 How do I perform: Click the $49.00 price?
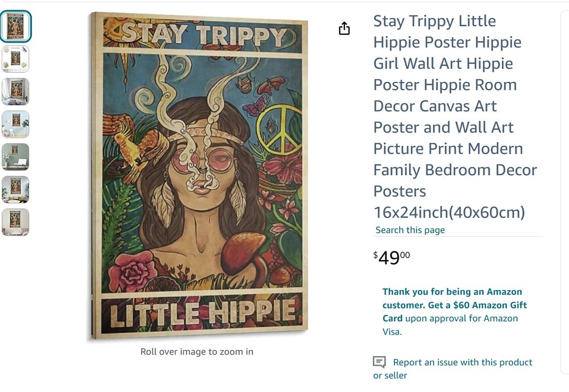click(x=391, y=258)
